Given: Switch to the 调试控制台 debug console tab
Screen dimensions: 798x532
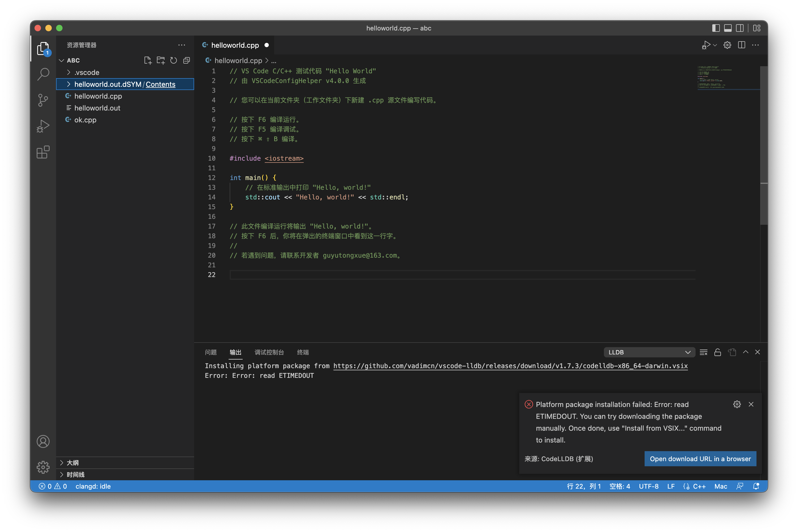Looking at the screenshot, I should [269, 352].
